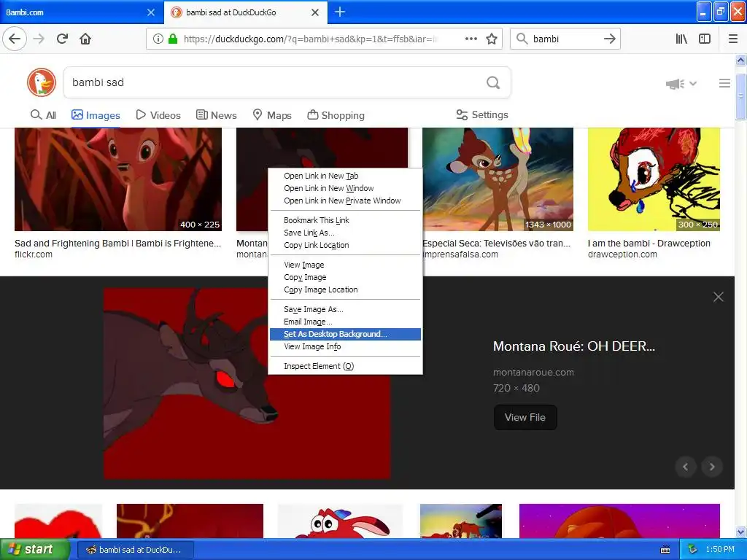
Task: Click the page scrollbar down arrow
Action: tap(741, 532)
